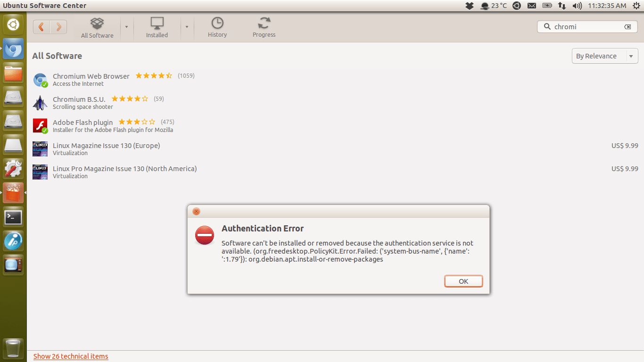Click Linux Pro Magazine North America cover thumbnail

tap(40, 172)
